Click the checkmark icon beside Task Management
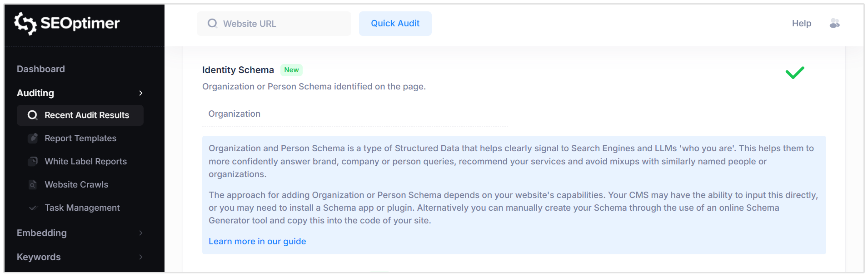Screen dimensions: 868x277 click(x=32, y=208)
